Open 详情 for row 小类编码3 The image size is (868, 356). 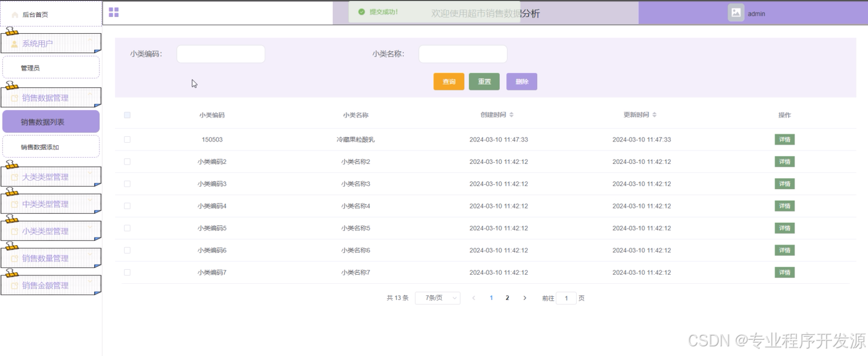784,184
